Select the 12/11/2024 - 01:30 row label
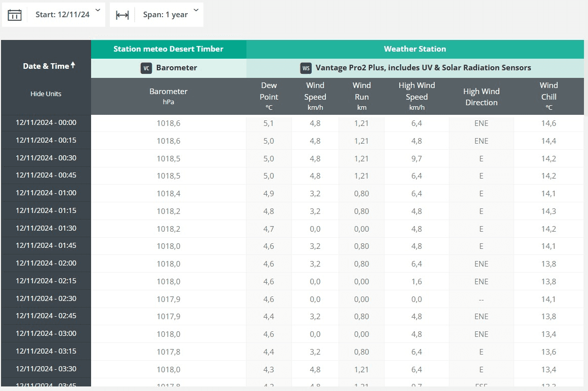This screenshot has height=391, width=588. tap(46, 228)
